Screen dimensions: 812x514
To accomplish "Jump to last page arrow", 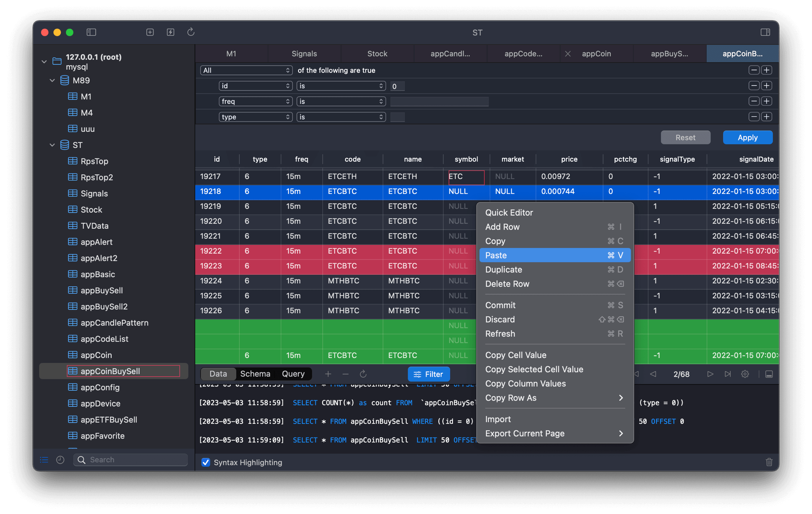I will 727,374.
